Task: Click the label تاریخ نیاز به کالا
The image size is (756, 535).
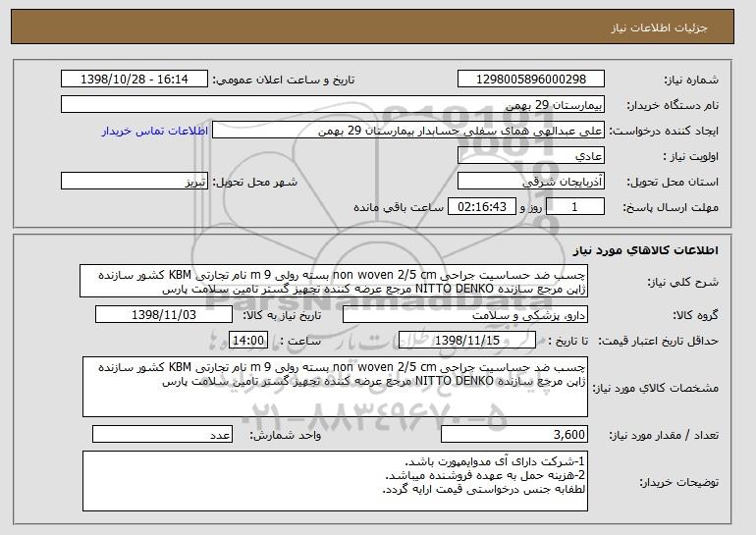Action: click(282, 315)
